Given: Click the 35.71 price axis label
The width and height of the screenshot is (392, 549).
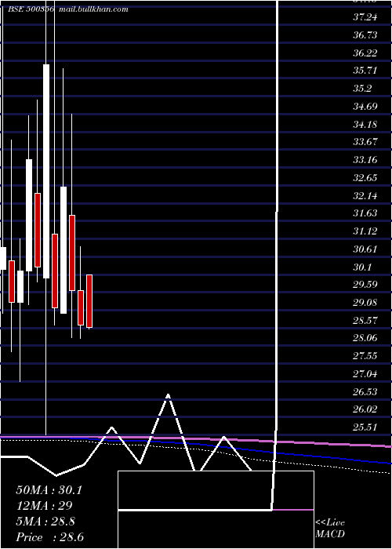Looking at the screenshot, I should [365, 71].
